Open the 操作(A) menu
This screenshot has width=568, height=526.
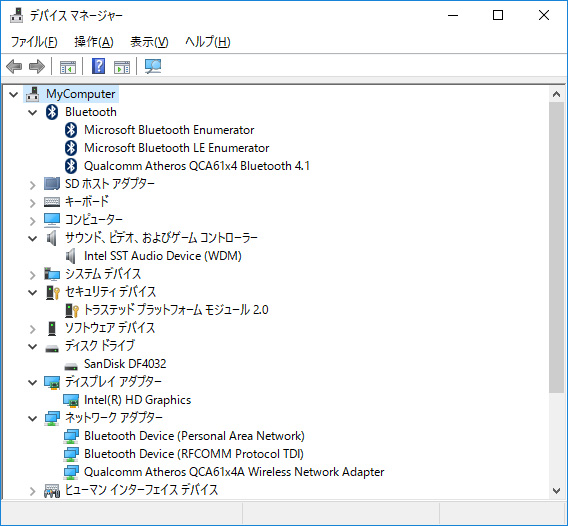94,42
